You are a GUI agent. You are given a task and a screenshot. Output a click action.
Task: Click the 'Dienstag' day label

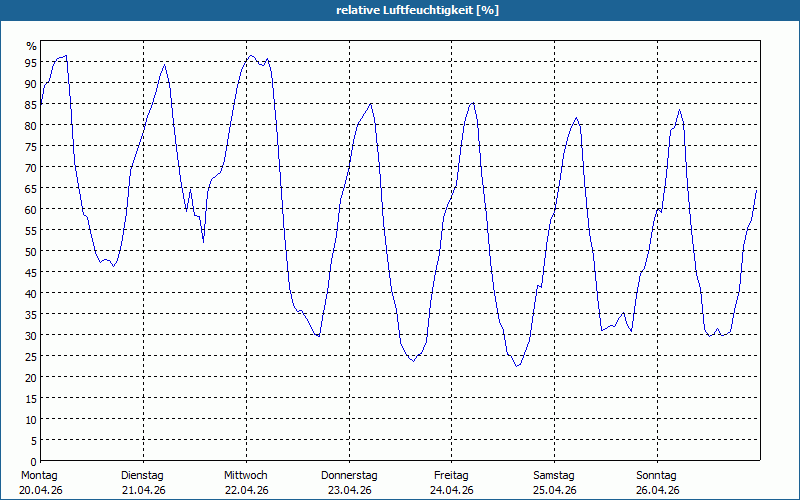[x=142, y=475]
